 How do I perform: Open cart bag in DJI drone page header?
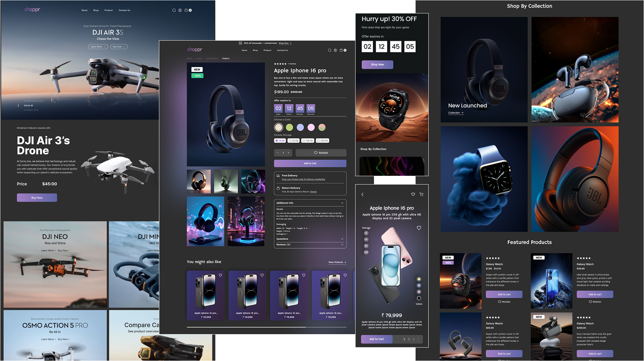pos(186,10)
